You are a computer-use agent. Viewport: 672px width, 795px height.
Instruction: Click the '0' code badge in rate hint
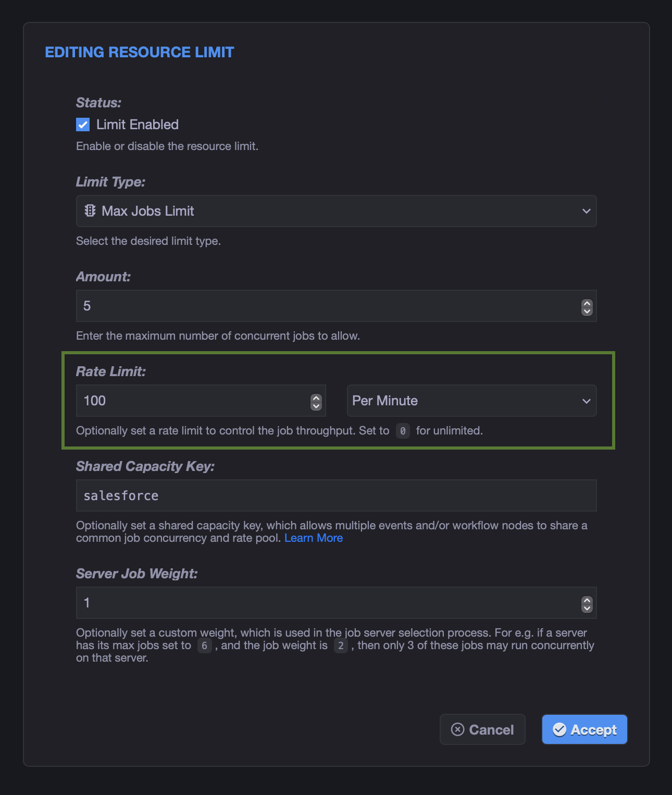click(403, 431)
